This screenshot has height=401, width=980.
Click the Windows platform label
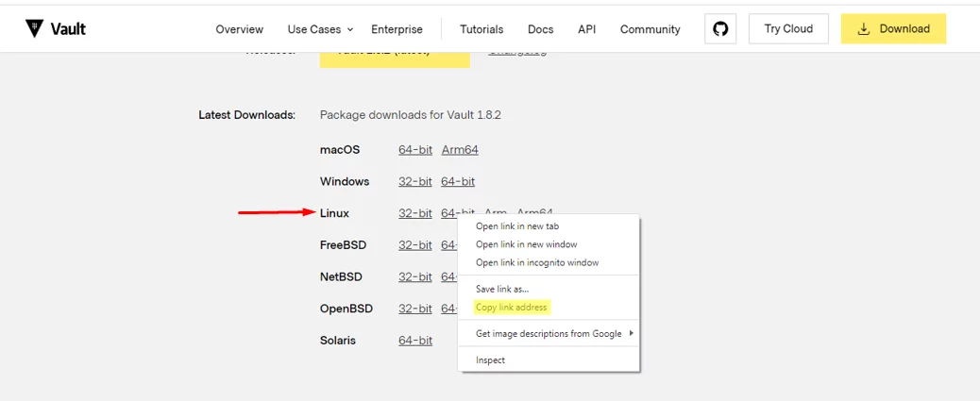(x=345, y=182)
